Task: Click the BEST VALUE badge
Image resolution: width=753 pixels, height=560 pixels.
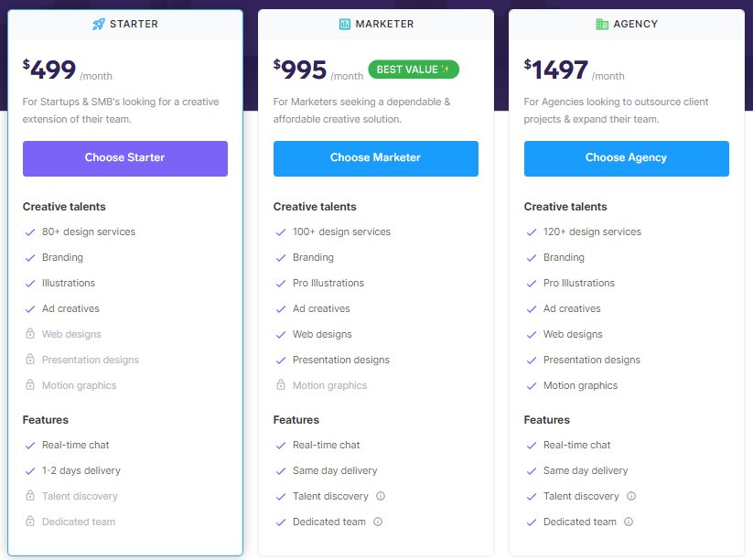Action: tap(414, 69)
